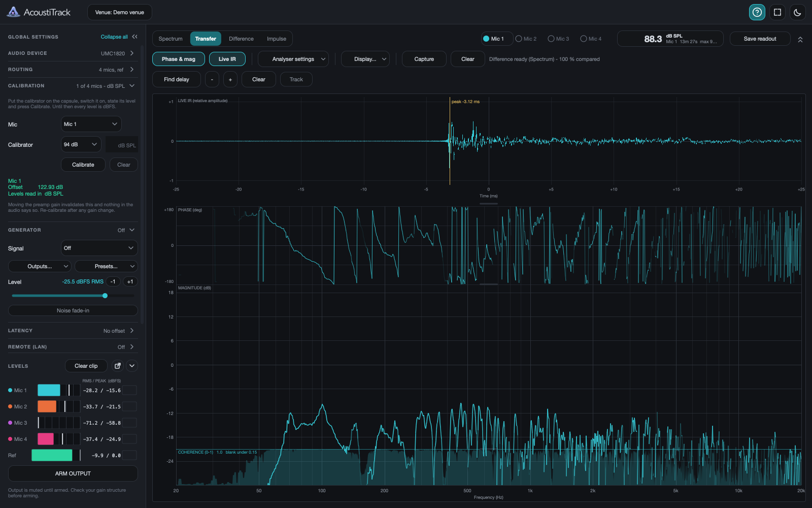Click the Calibrate button
Viewport: 812px width, 508px height.
(x=83, y=165)
